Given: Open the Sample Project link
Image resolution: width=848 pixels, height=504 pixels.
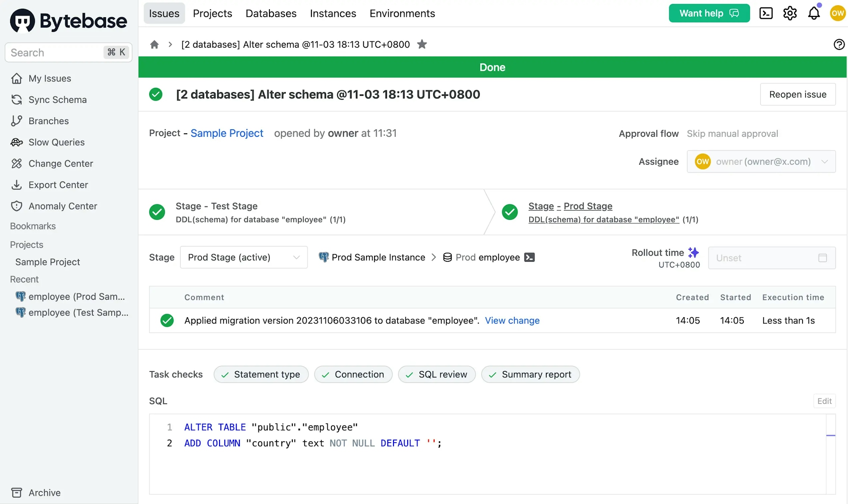Looking at the screenshot, I should click(x=227, y=133).
